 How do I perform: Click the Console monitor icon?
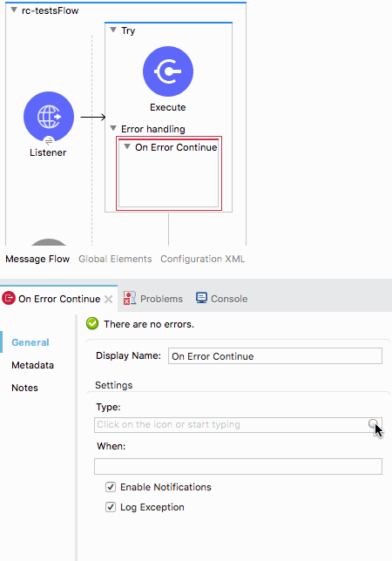coord(201,298)
